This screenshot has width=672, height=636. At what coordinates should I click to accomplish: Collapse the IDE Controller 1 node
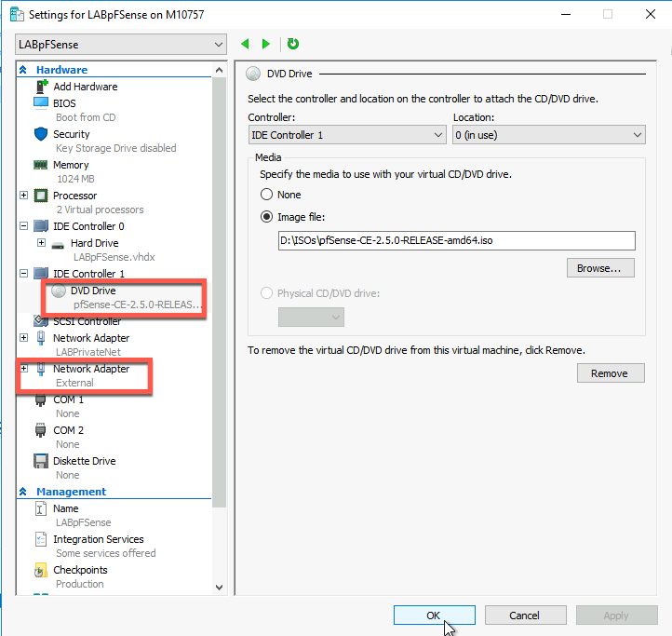click(24, 273)
